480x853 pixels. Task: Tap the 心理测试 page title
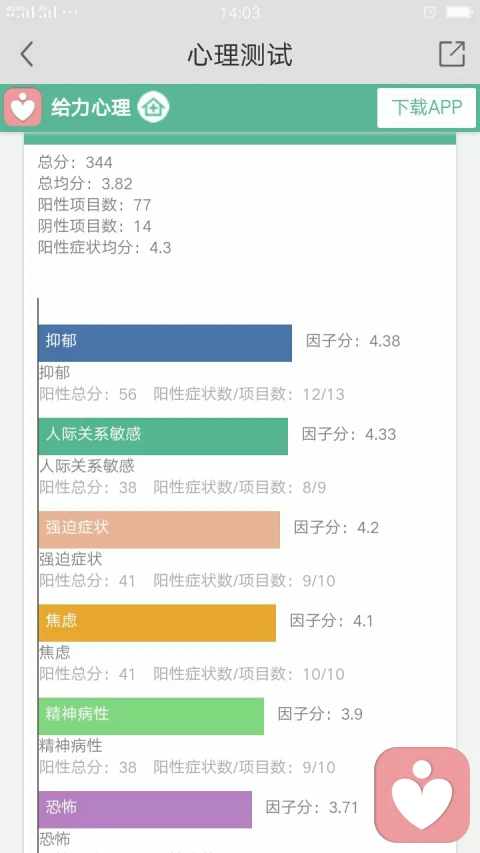pos(240,54)
